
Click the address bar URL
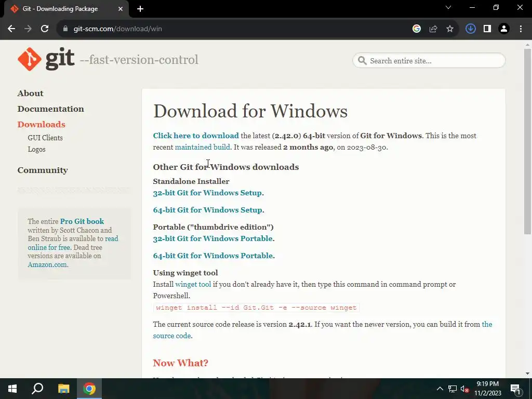(118, 29)
